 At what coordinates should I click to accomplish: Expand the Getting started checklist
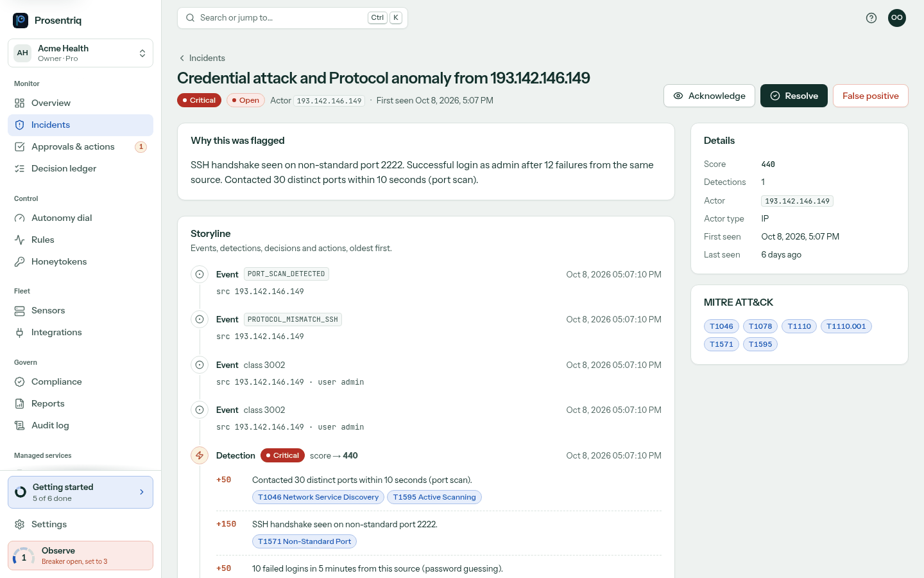point(80,492)
